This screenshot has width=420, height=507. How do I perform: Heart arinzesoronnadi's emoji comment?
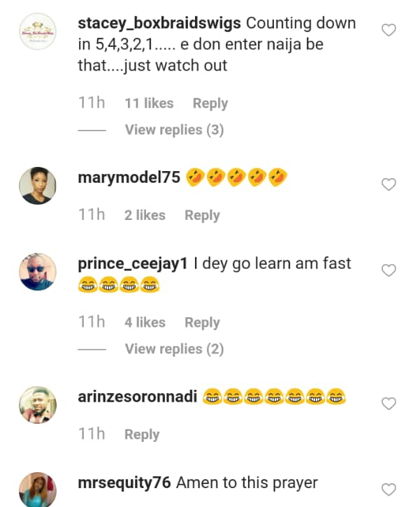[x=389, y=403]
